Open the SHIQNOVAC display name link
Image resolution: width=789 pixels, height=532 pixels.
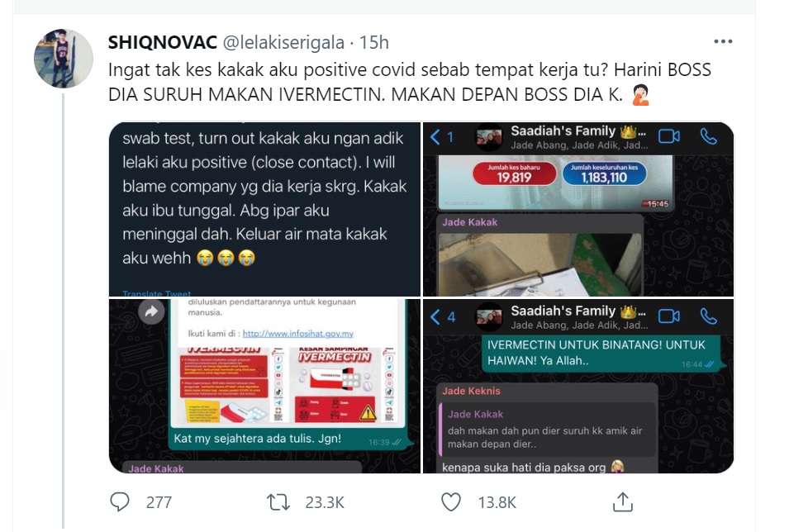(x=163, y=42)
